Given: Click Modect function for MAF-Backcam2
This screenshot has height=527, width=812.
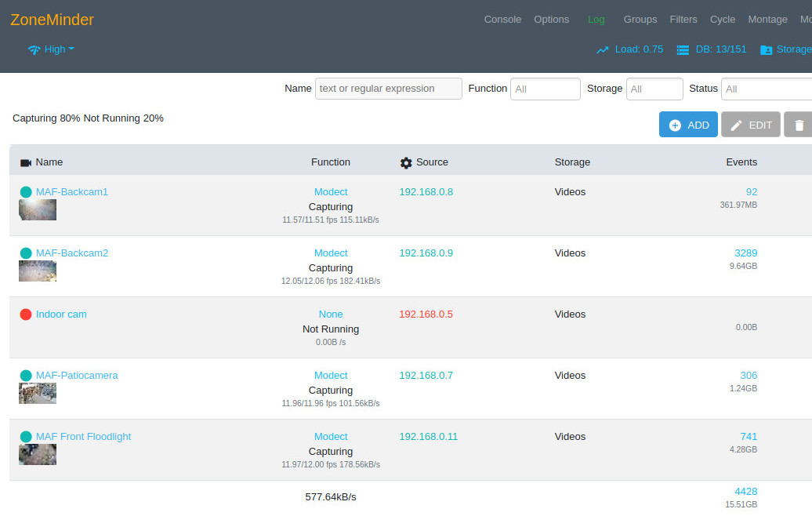Looking at the screenshot, I should point(331,253).
